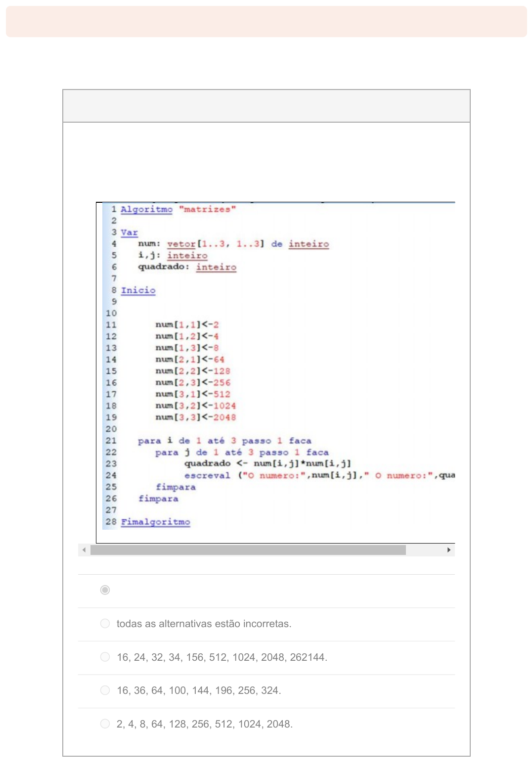Viewport: 532px width, 776px height.
Task: Mark radio for answer '2, 4, 8, 64…2048'
Action: (x=105, y=724)
